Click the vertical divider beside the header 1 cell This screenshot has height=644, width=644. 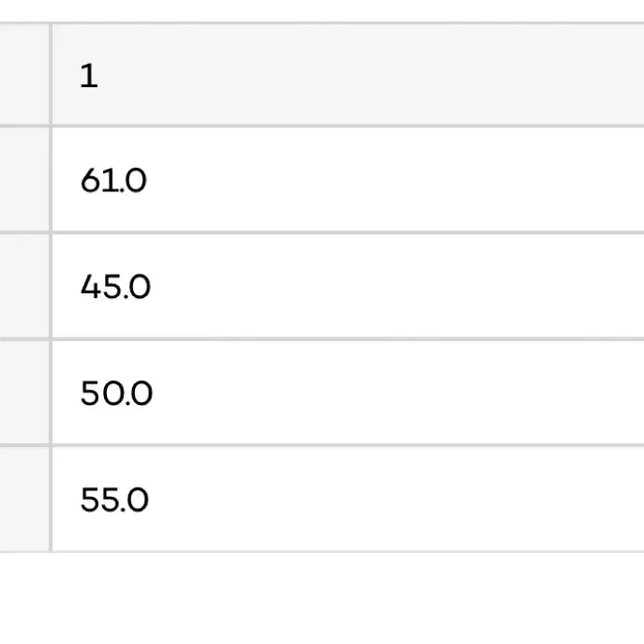[51, 74]
